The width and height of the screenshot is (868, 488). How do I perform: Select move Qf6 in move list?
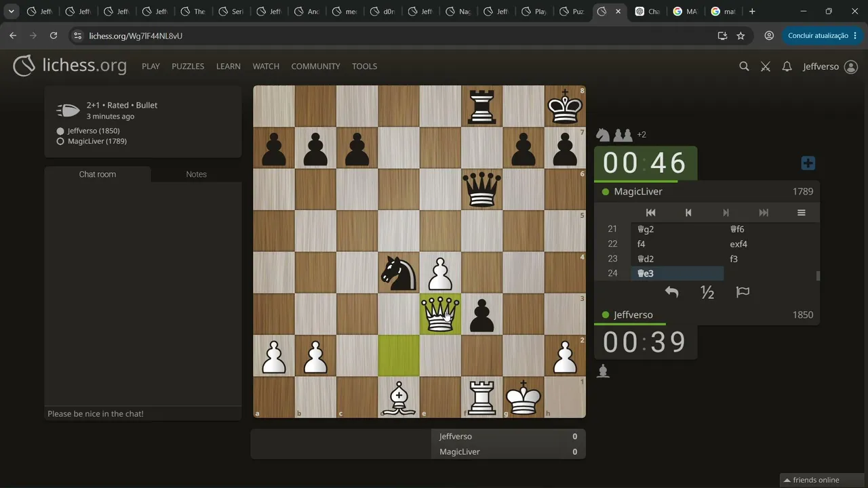770,229
